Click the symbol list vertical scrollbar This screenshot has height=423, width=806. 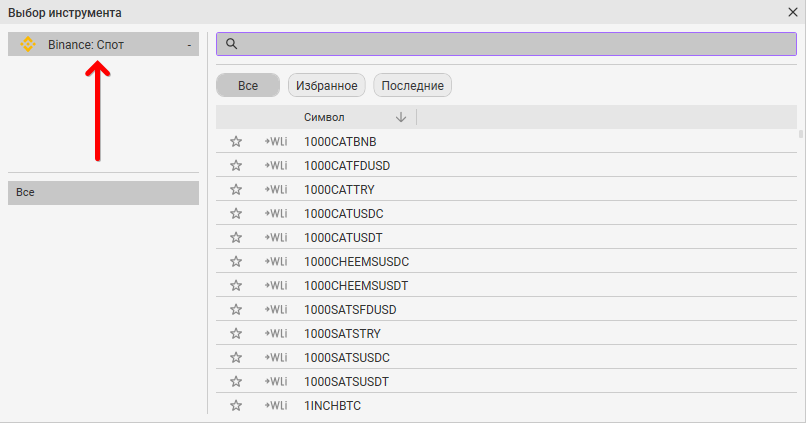pyautogui.click(x=800, y=134)
